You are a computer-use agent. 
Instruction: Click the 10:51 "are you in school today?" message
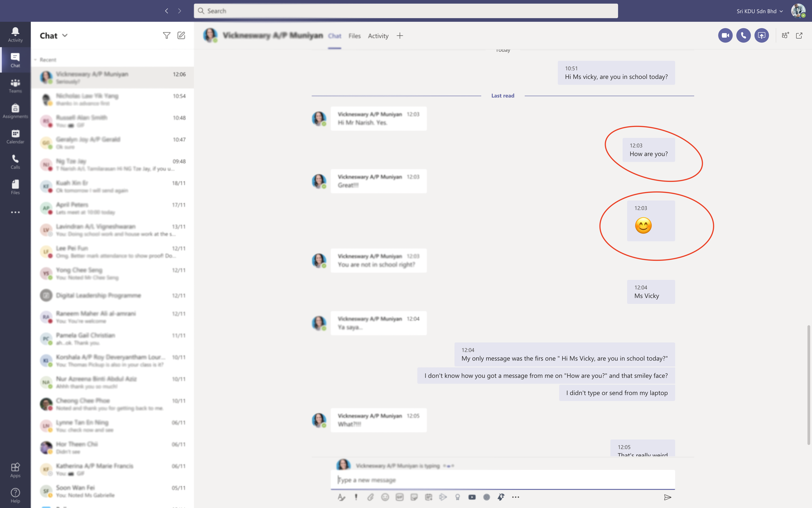click(x=616, y=73)
